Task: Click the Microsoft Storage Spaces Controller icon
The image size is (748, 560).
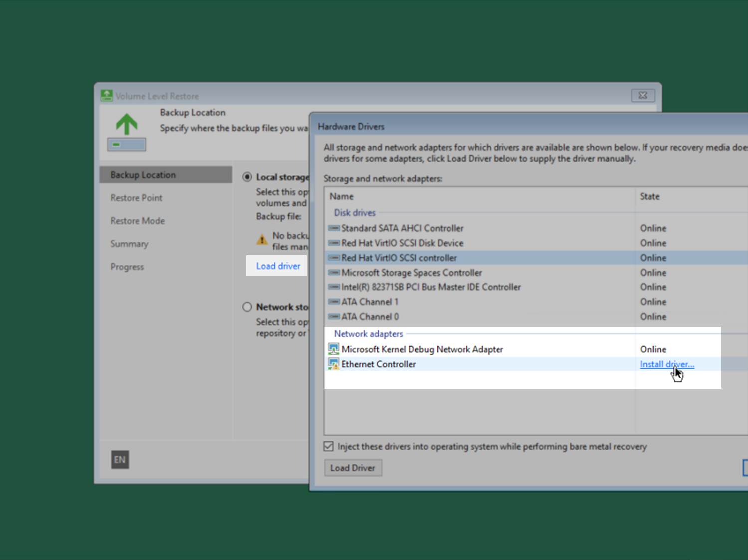Action: point(333,273)
